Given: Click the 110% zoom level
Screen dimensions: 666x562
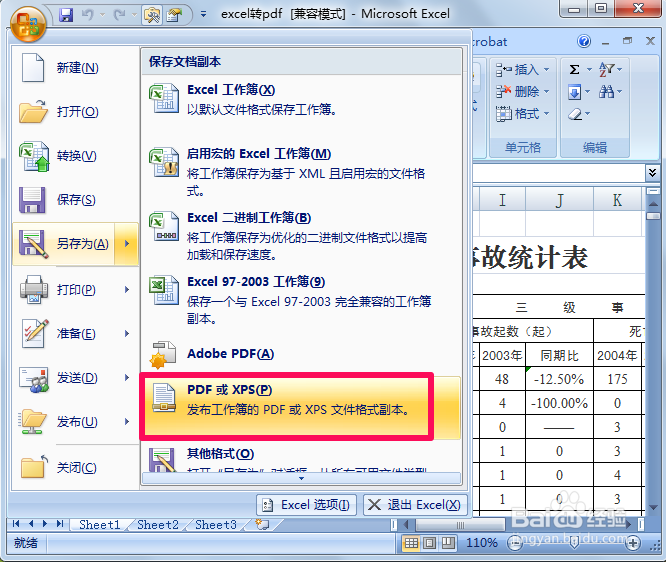Looking at the screenshot, I should tap(482, 543).
